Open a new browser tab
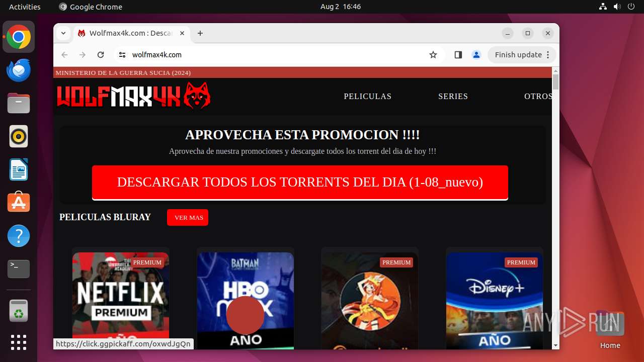Image resolution: width=644 pixels, height=362 pixels. 200,33
